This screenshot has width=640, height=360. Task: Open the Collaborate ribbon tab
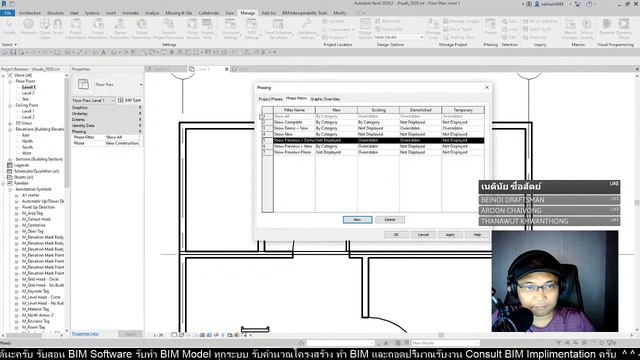(209, 13)
